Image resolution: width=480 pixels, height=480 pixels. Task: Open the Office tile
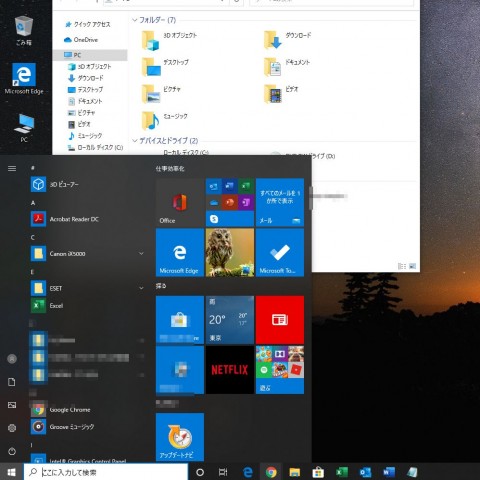[180, 202]
